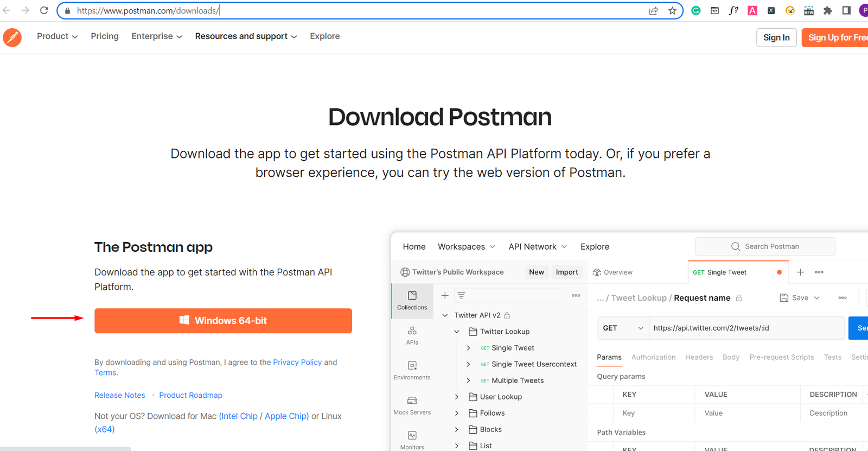Screen dimensions: 868x451
Task: Click the plus icon to add a collection
Action: 445,295
